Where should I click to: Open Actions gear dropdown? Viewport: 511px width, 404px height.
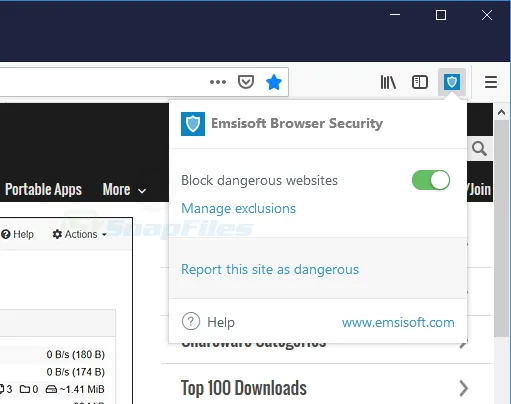[x=79, y=234]
